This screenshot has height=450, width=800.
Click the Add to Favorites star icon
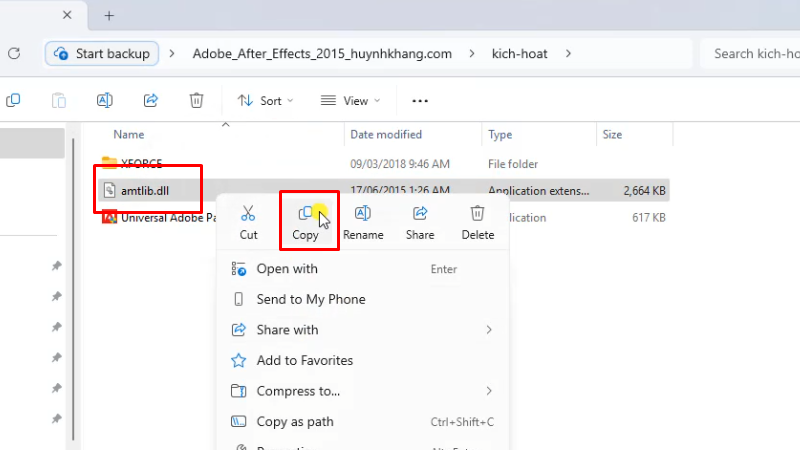pyautogui.click(x=238, y=361)
